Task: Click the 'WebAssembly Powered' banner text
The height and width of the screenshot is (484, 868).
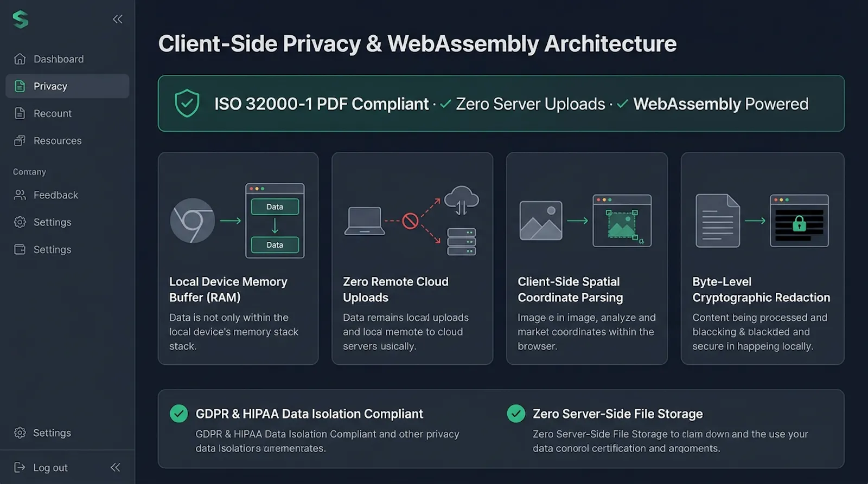Action: (x=721, y=104)
